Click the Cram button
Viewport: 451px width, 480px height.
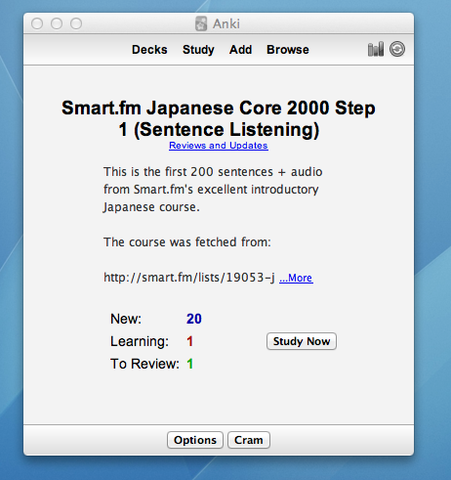click(x=248, y=440)
